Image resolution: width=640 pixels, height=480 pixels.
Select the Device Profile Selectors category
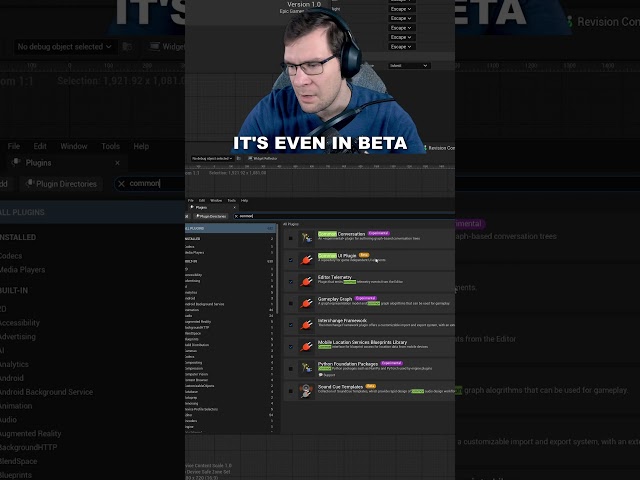pos(229,409)
